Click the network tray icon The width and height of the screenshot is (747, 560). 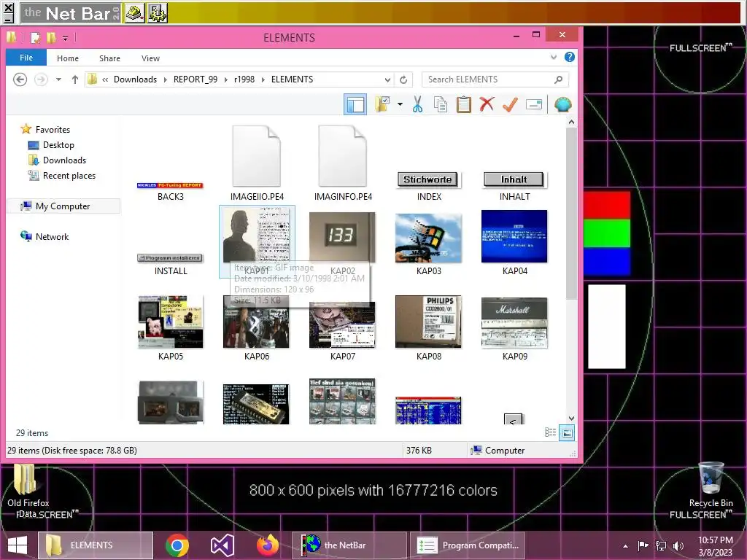pyautogui.click(x=661, y=545)
